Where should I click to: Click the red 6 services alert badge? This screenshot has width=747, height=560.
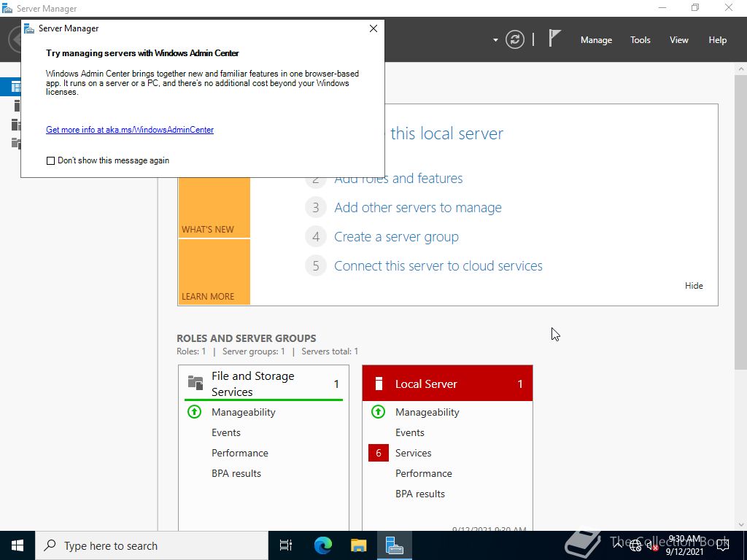pos(379,453)
